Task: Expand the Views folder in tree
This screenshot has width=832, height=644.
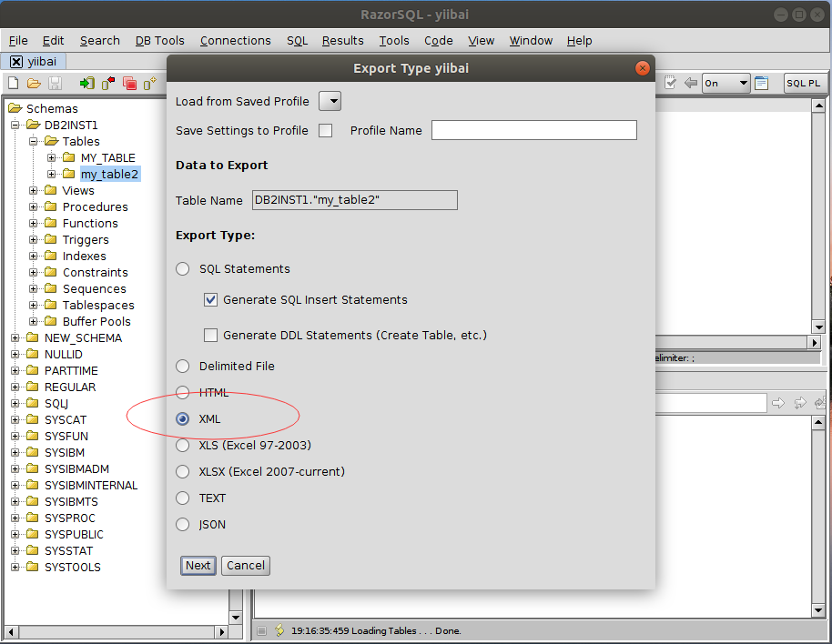Action: click(34, 191)
